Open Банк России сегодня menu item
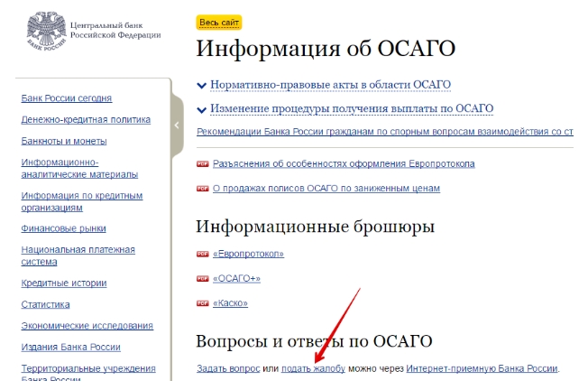Image resolution: width=588 pixels, height=390 pixels. click(x=66, y=97)
